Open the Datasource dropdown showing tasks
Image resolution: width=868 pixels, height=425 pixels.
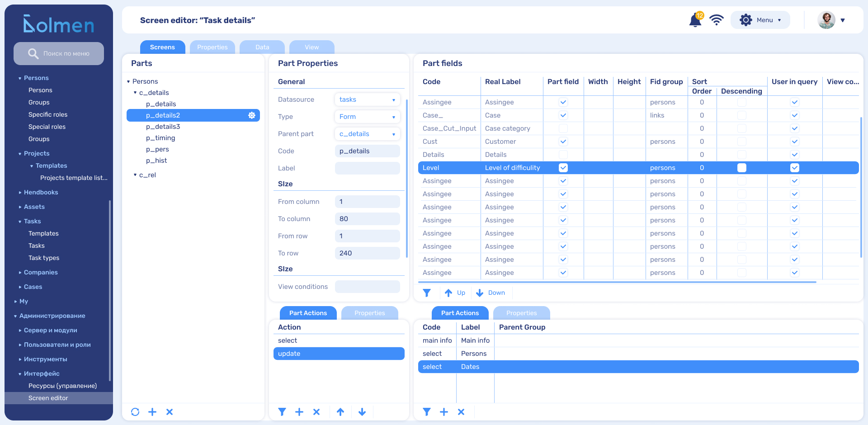[367, 99]
